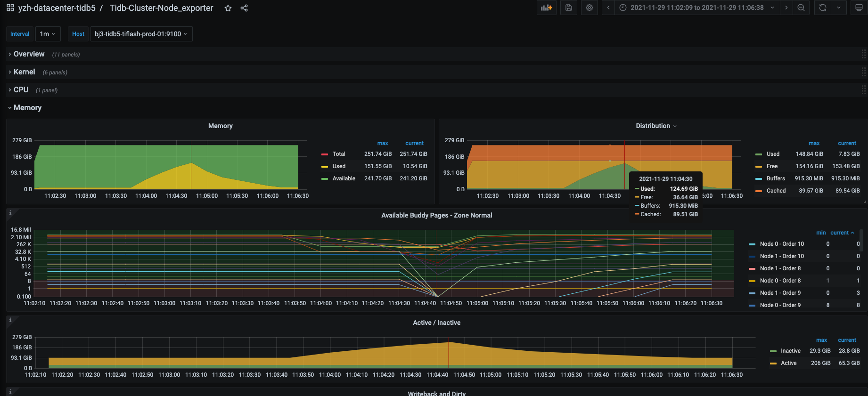The height and width of the screenshot is (396, 868).
Task: Click the Node 0 - Order 8 color swatch
Action: coord(752,281)
